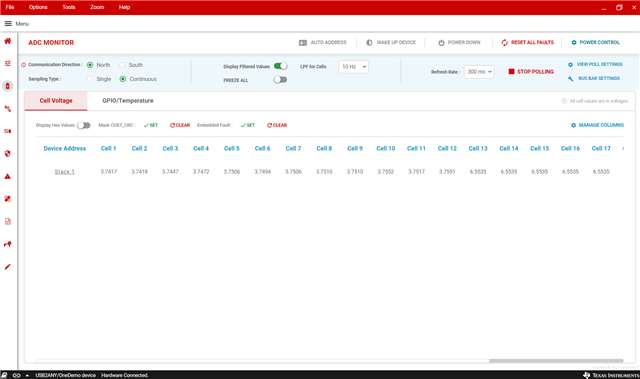Click the Power Down power icon

click(441, 42)
